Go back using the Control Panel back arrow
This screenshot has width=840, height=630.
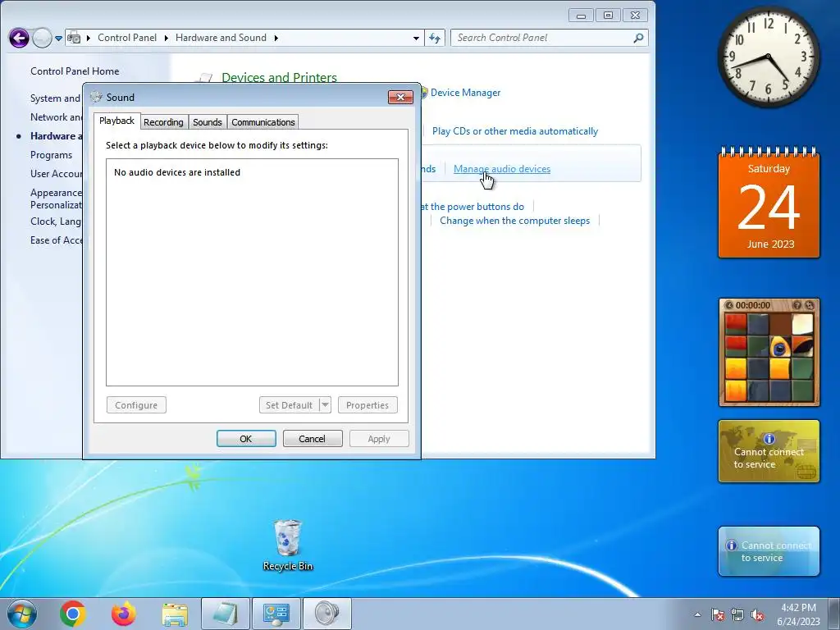coord(19,38)
